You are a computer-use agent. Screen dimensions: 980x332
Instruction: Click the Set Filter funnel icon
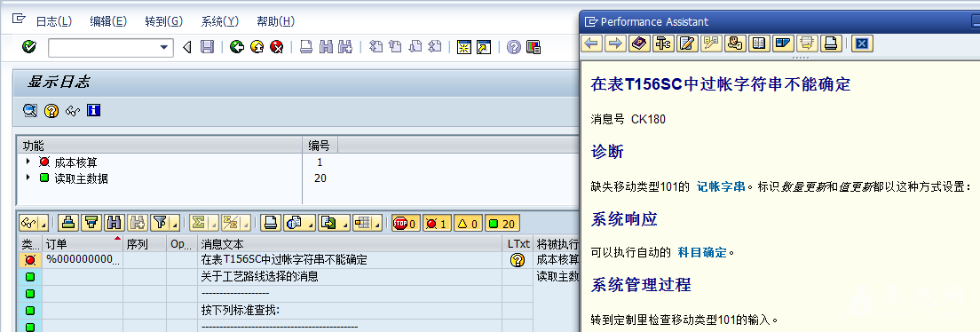[160, 223]
